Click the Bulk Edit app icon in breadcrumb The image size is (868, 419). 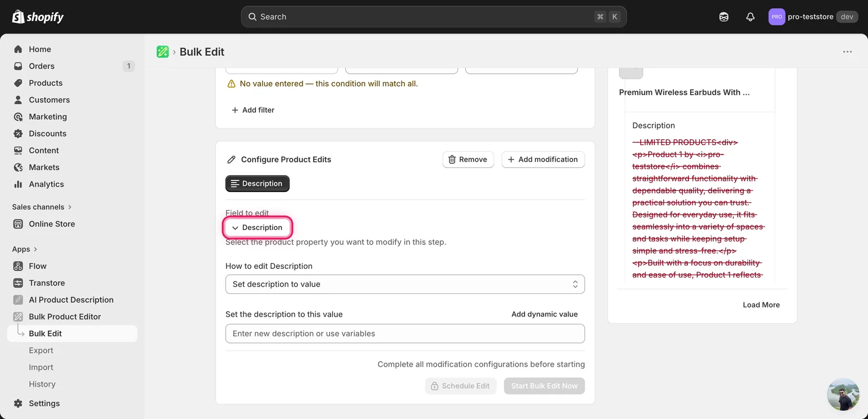tap(163, 52)
